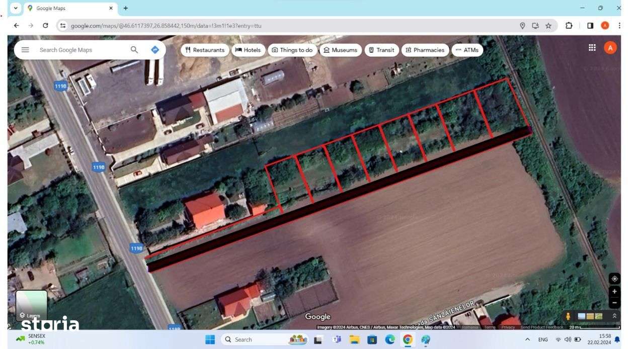Open the Windows Start menu
Screen dimensions: 644x349
210,339
